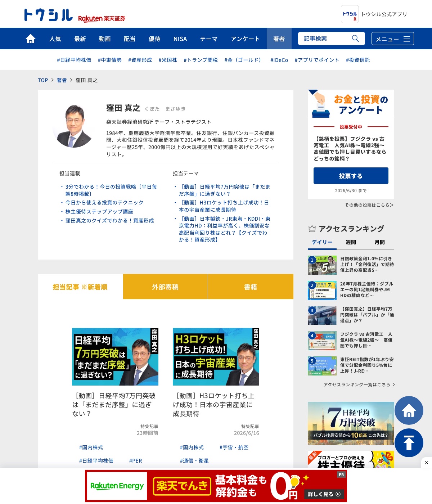
Task: Click the 投票する button
Action: [x=351, y=176]
